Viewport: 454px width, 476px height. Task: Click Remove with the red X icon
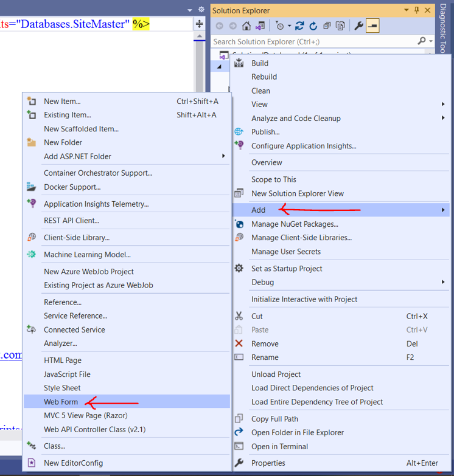pos(341,343)
